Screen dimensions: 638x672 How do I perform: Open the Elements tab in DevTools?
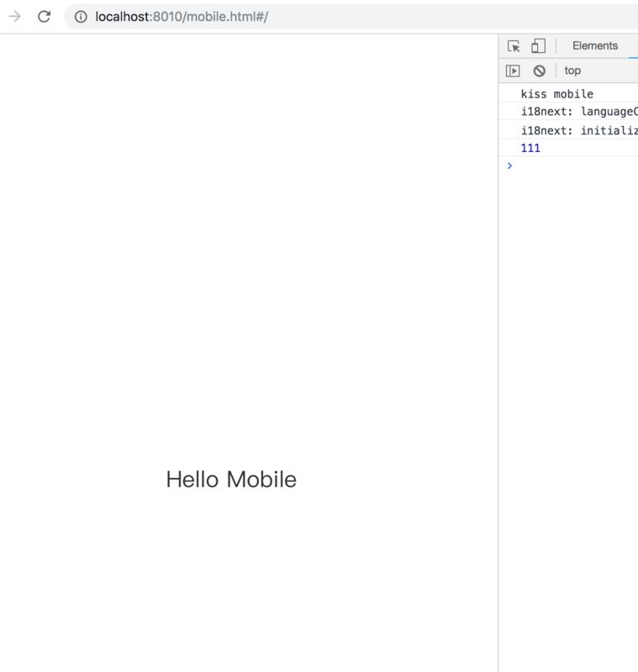[x=595, y=45]
